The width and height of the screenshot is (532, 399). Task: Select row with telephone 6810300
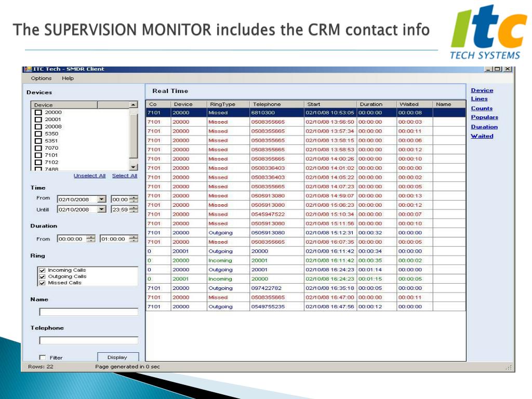coord(305,113)
